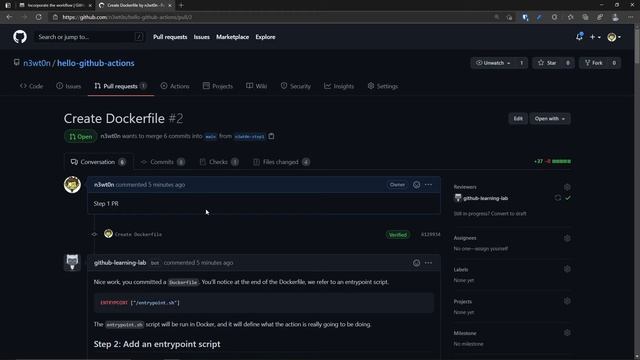Switch to the Wiki tab

pyautogui.click(x=256, y=86)
